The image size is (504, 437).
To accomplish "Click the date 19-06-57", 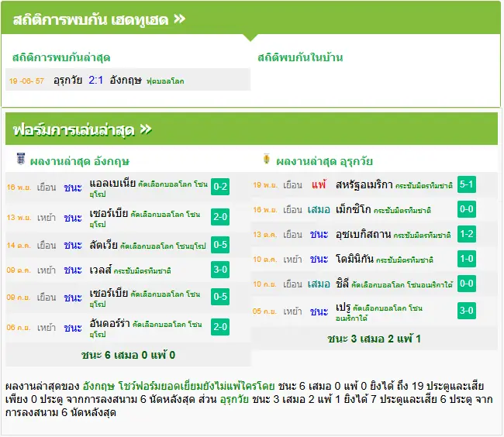I will [x=26, y=81].
